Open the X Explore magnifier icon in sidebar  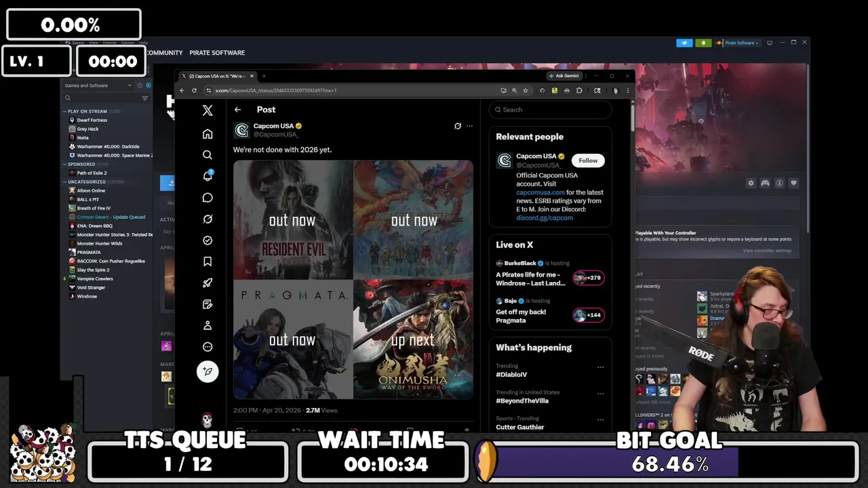click(x=208, y=155)
